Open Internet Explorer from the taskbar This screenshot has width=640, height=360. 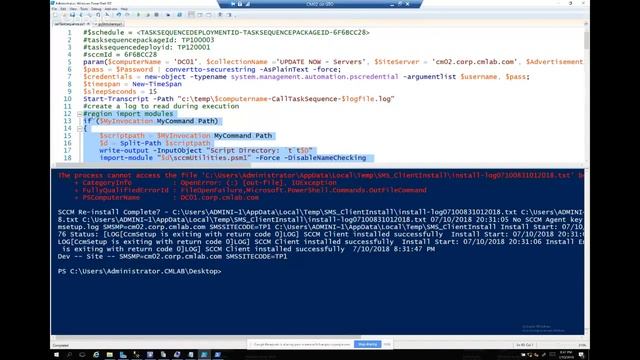[x=96, y=355]
